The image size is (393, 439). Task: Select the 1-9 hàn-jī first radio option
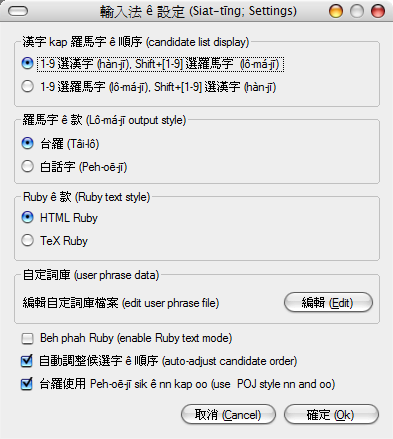click(x=27, y=63)
